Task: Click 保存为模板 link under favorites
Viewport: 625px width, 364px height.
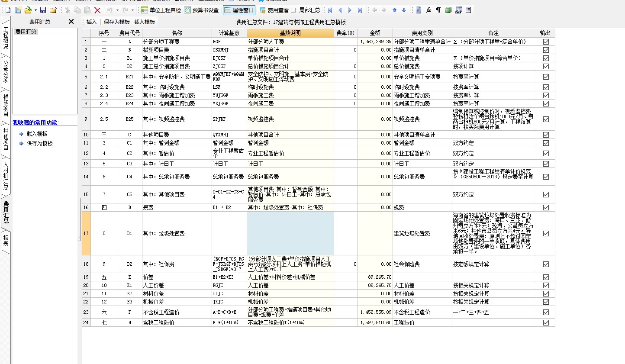Action: tap(40, 143)
